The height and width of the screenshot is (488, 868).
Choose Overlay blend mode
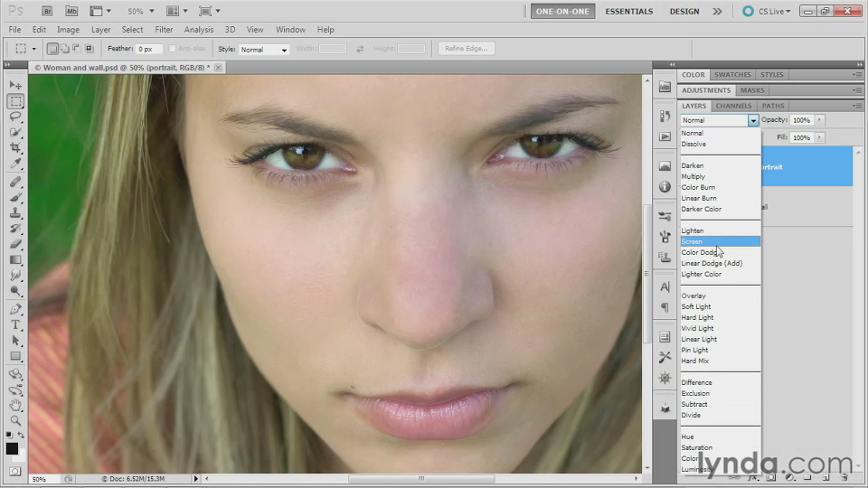pyautogui.click(x=721, y=296)
